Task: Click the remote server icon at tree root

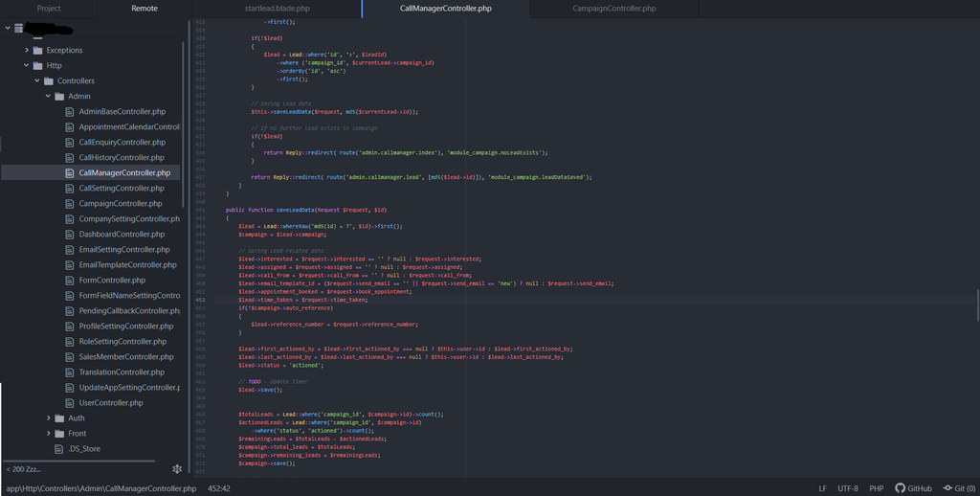Action: 19,28
